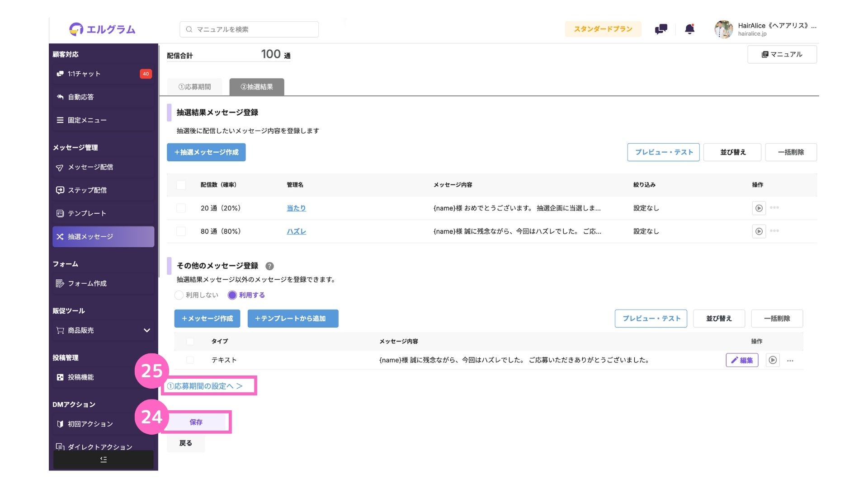Image resolution: width=868 pixels, height=488 pixels.
Task: Open more options for 当たり row
Action: (x=774, y=208)
